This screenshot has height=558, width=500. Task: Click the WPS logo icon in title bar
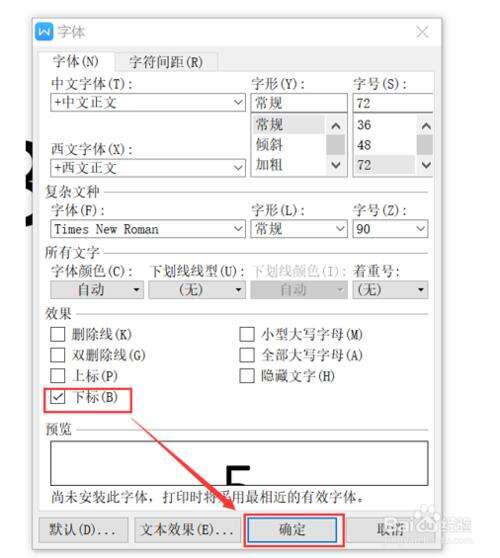click(x=44, y=32)
